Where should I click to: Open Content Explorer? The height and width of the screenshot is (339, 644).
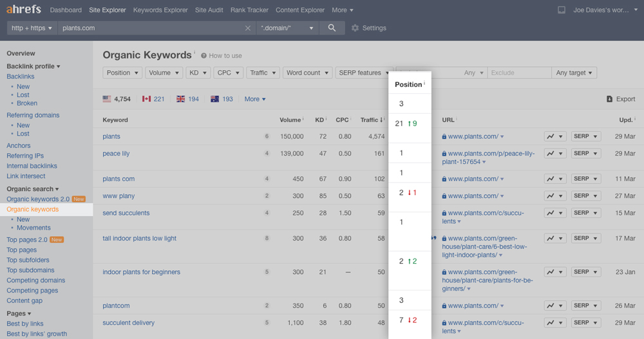click(x=300, y=10)
